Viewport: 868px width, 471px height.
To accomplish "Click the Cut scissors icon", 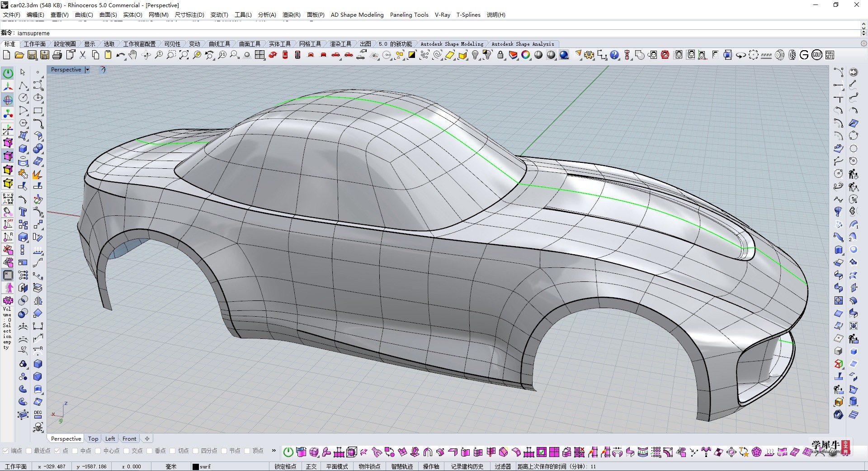I will pyautogui.click(x=83, y=55).
